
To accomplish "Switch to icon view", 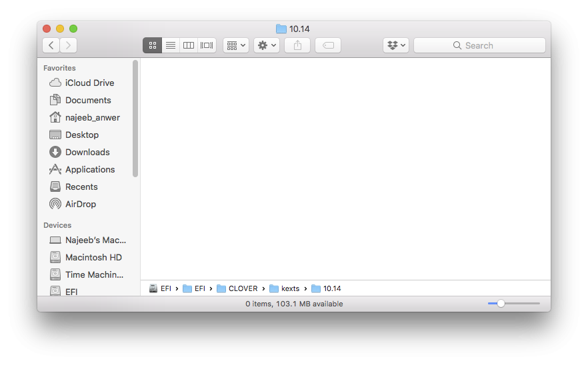I will click(x=152, y=45).
